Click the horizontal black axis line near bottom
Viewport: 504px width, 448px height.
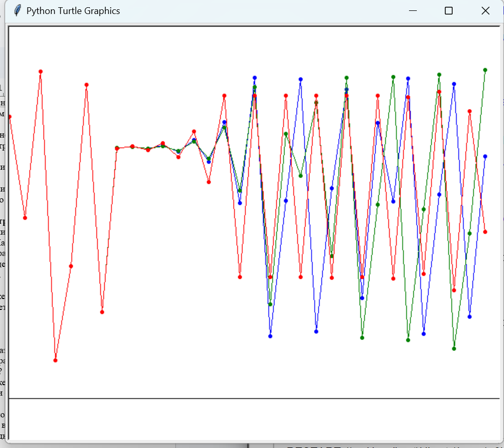pos(254,399)
